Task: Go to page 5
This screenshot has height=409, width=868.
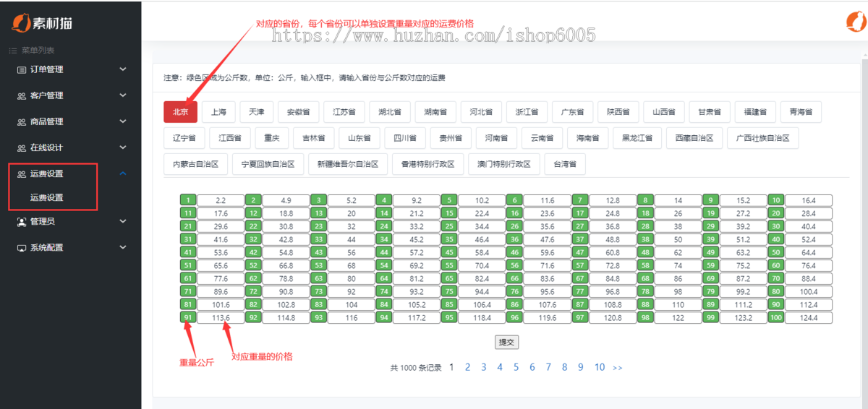Action: click(x=516, y=367)
